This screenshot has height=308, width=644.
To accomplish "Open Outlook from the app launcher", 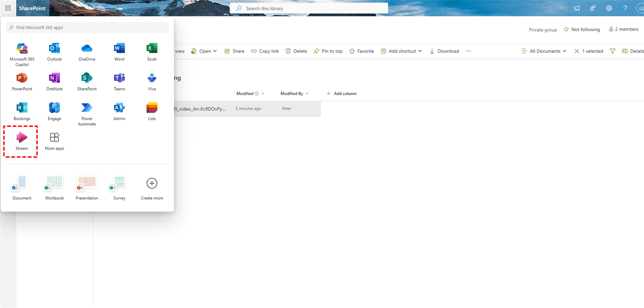I will tap(54, 52).
